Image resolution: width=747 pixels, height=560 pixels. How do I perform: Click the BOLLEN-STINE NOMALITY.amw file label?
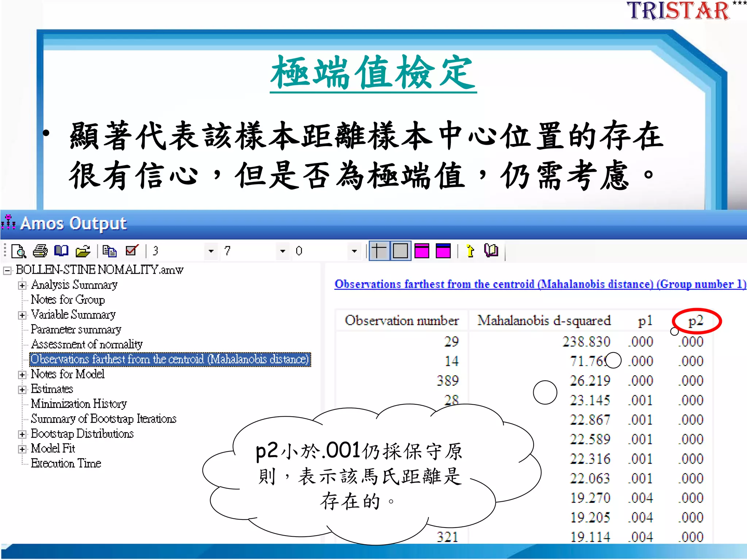tap(100, 270)
